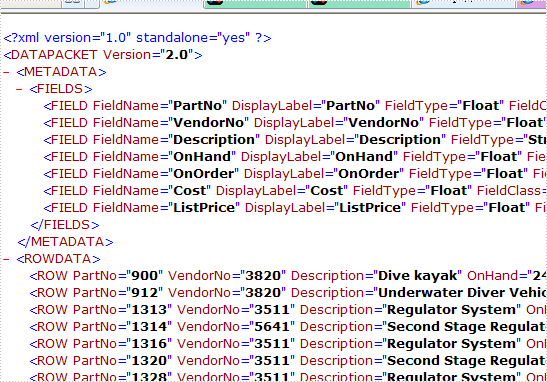Select VendorNo "3820" in PartNo 912 row

pos(263,293)
